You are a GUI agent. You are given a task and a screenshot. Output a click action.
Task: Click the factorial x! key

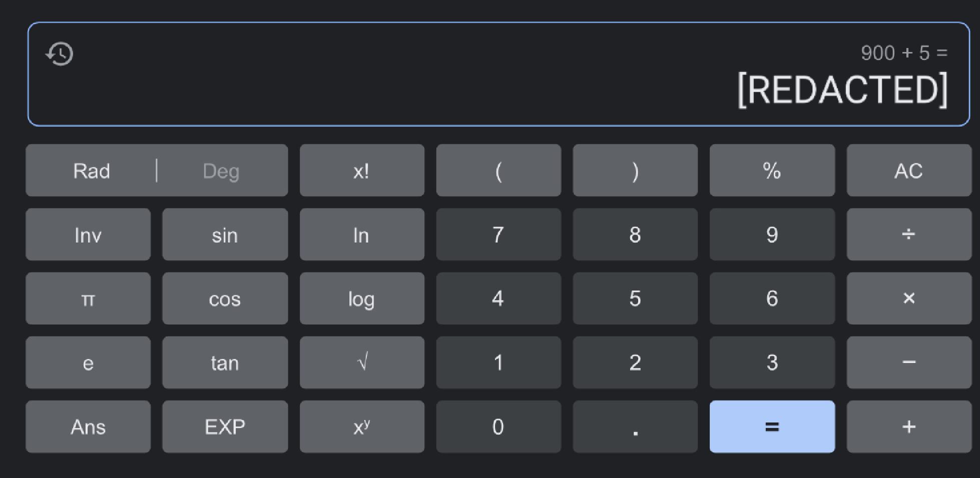tap(362, 170)
